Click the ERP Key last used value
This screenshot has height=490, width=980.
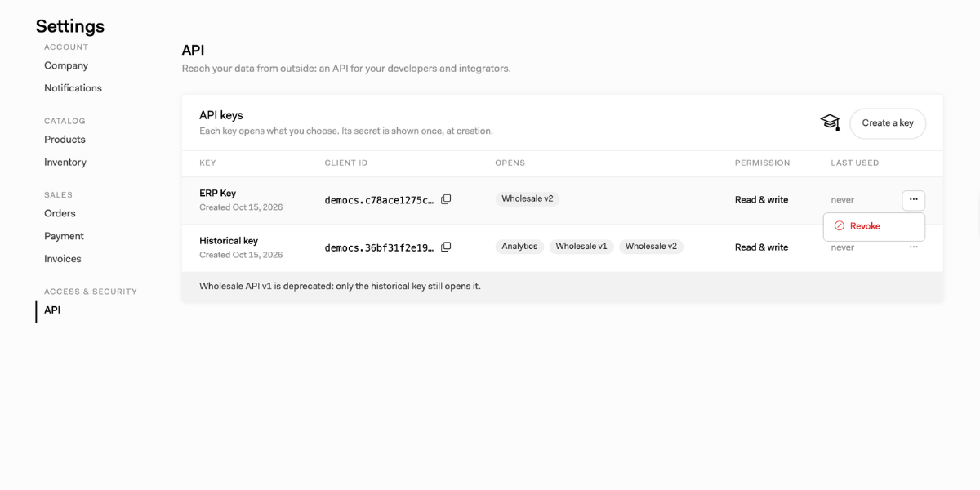(x=842, y=200)
